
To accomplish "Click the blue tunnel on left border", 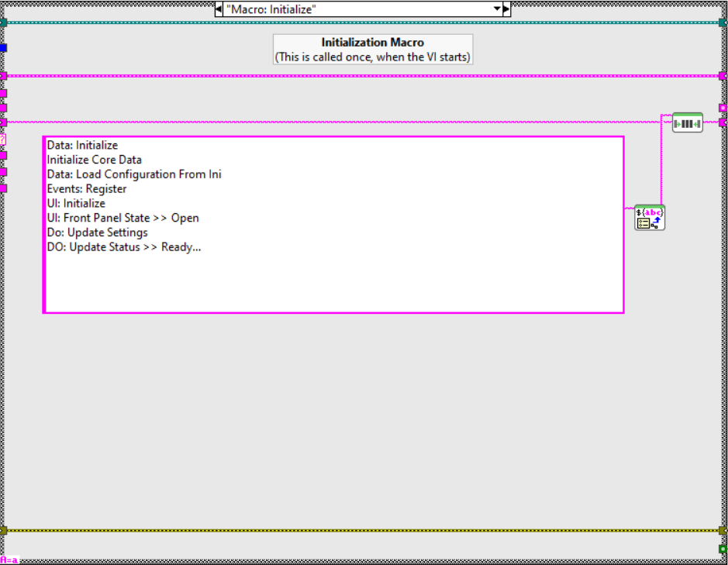I will tap(3, 48).
